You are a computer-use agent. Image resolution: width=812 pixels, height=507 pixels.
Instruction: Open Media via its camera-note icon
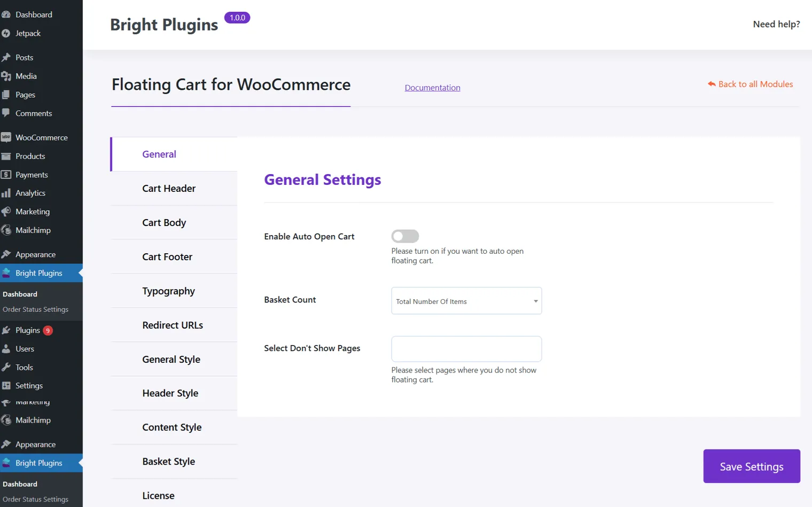point(6,76)
